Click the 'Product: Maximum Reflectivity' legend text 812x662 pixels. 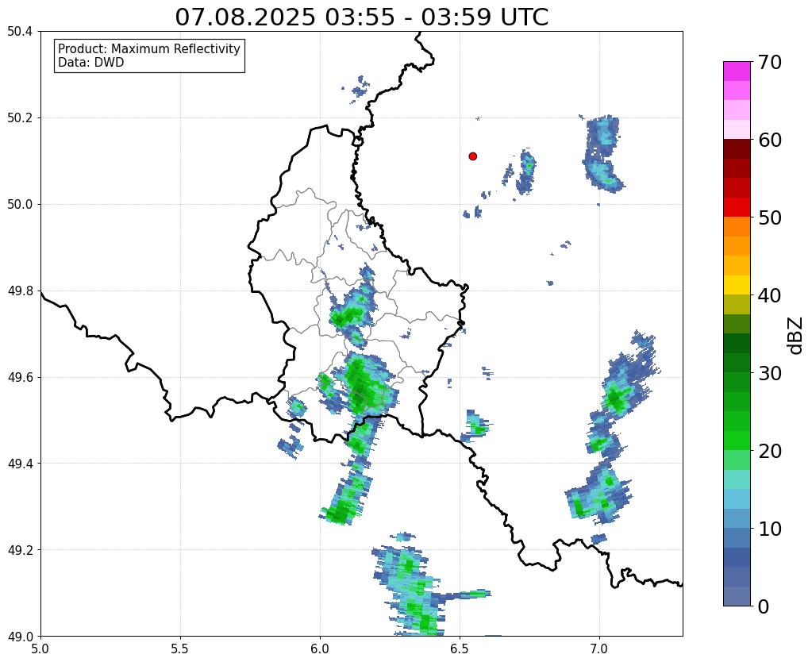click(149, 48)
